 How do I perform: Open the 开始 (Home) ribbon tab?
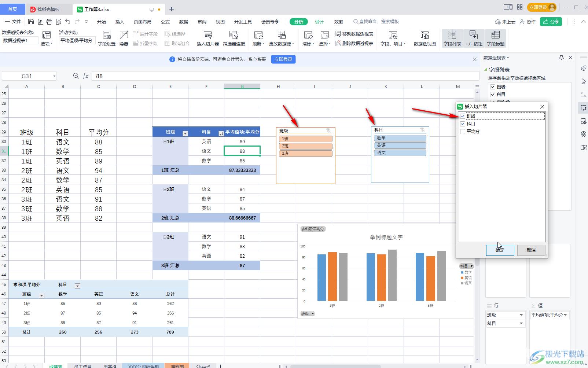(102, 22)
